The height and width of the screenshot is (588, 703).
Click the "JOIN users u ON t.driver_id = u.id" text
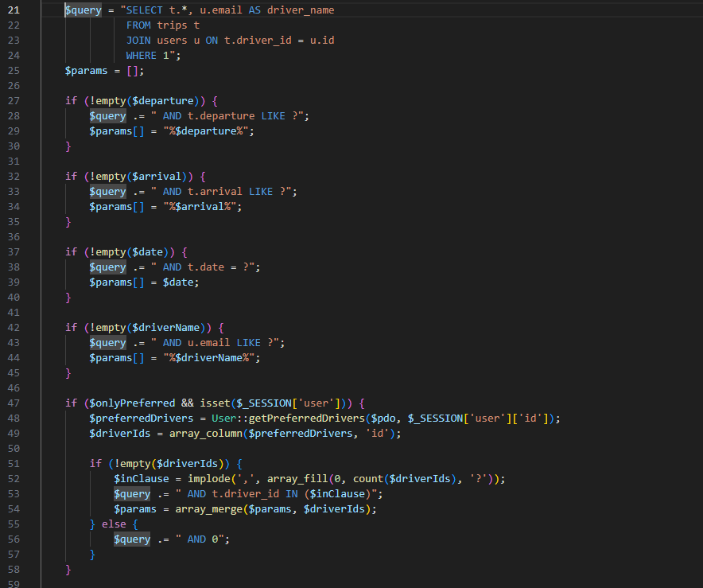230,41
